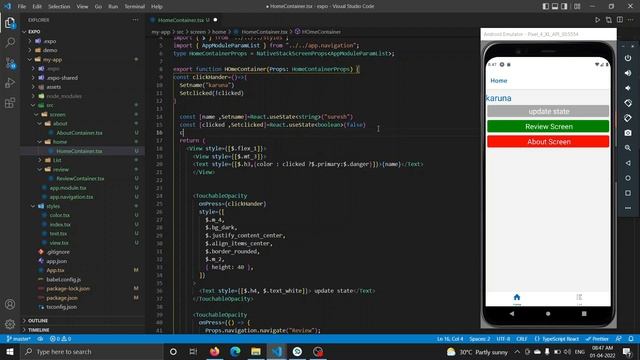The width and height of the screenshot is (640, 360).
Task: Click emulator sidebar overview square button
Action: (628, 193)
